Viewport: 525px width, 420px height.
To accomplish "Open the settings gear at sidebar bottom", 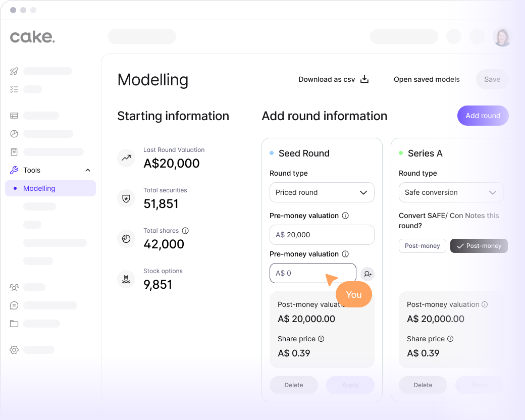I will [x=14, y=350].
